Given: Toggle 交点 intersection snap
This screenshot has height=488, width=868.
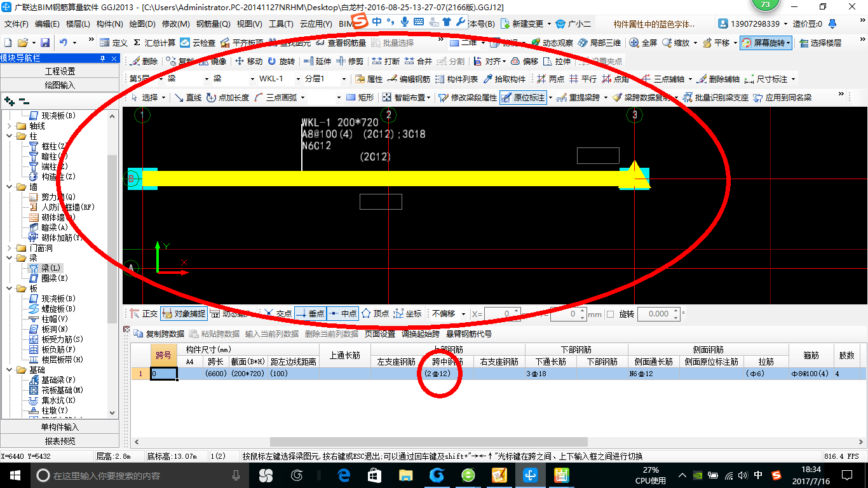Looking at the screenshot, I should coord(278,313).
